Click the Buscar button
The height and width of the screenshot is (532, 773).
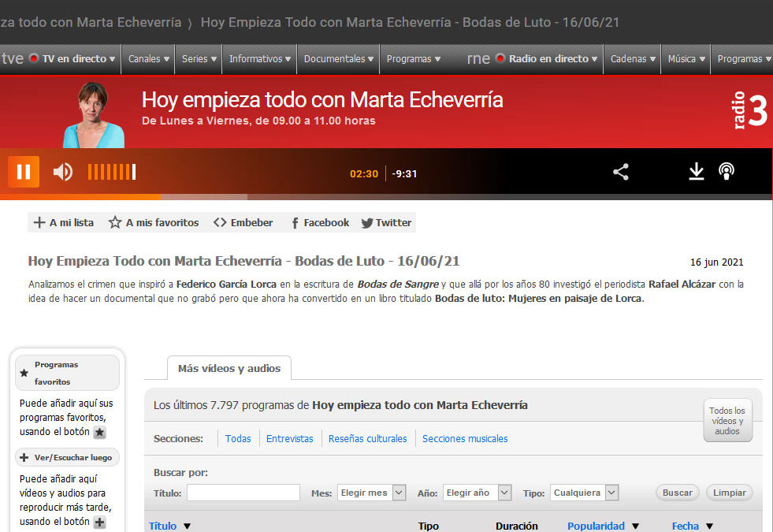(x=678, y=493)
